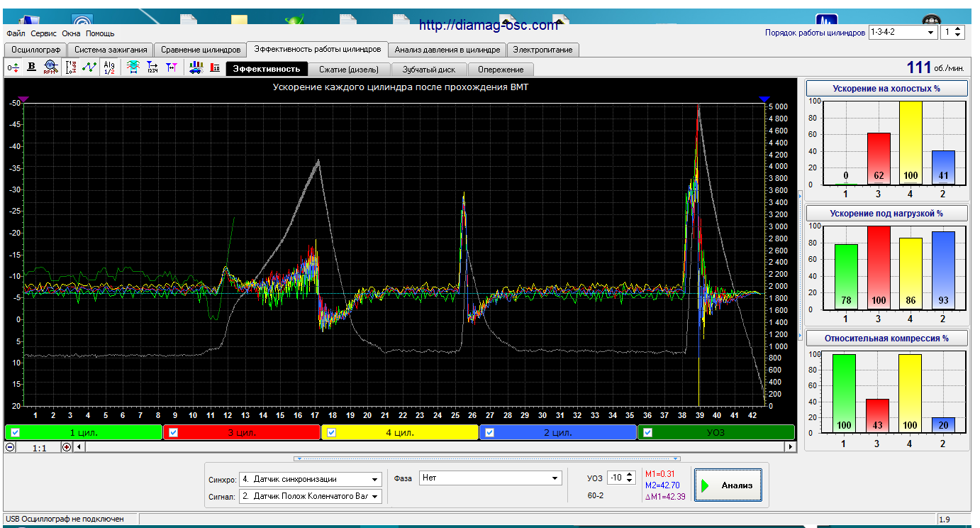980x528 pixels.
Task: Select the Alg 1/2 algorithm icon
Action: [x=109, y=67]
